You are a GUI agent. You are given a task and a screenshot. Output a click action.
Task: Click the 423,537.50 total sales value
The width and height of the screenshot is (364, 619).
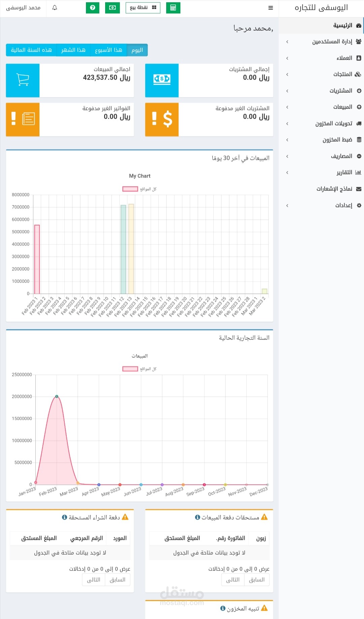pos(107,78)
